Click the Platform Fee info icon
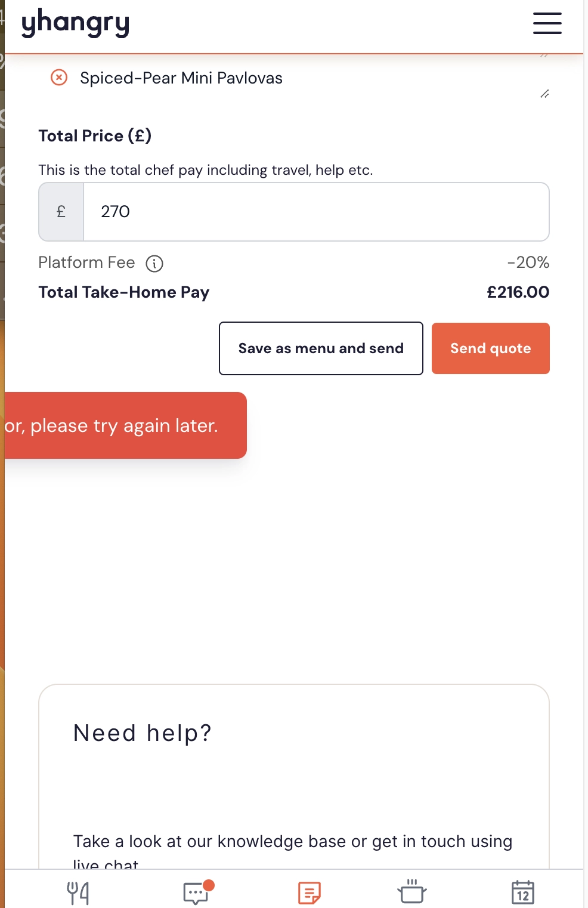Viewport: 588px width, 908px height. pyautogui.click(x=154, y=263)
